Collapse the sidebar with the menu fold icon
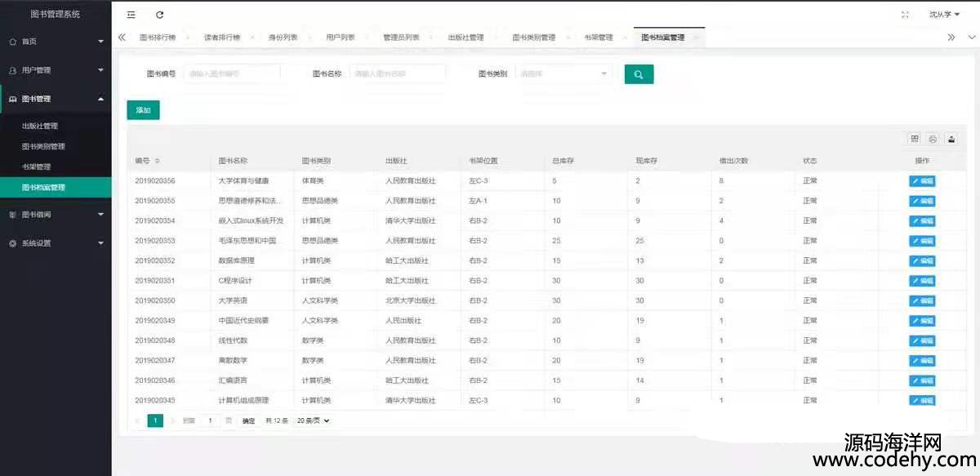 click(x=131, y=15)
